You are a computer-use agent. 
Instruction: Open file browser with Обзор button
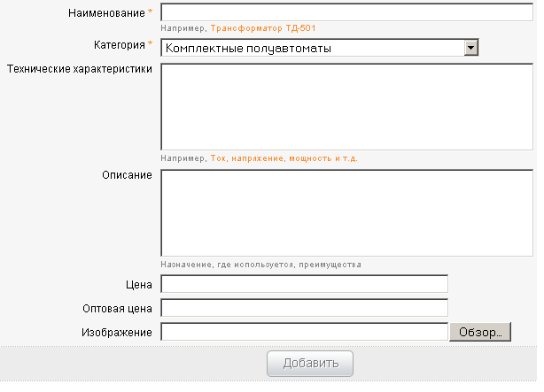(480, 332)
